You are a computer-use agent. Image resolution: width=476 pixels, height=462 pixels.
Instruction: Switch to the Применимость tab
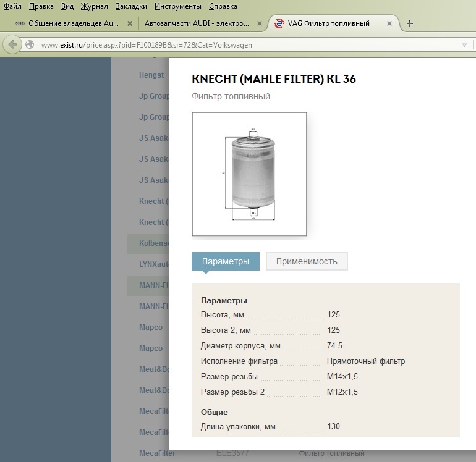tap(307, 261)
